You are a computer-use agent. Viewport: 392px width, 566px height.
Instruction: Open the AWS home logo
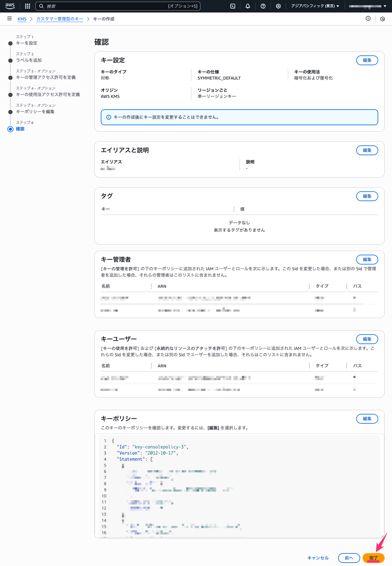point(10,6)
